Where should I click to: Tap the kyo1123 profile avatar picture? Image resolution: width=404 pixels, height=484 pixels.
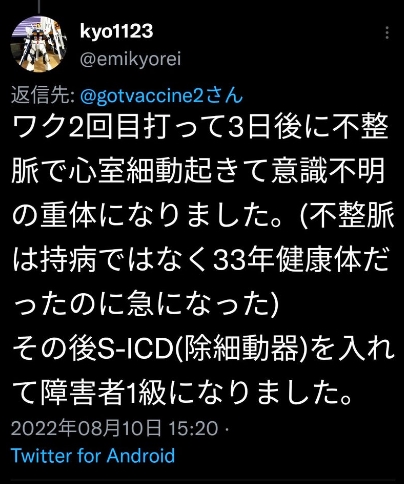click(39, 44)
